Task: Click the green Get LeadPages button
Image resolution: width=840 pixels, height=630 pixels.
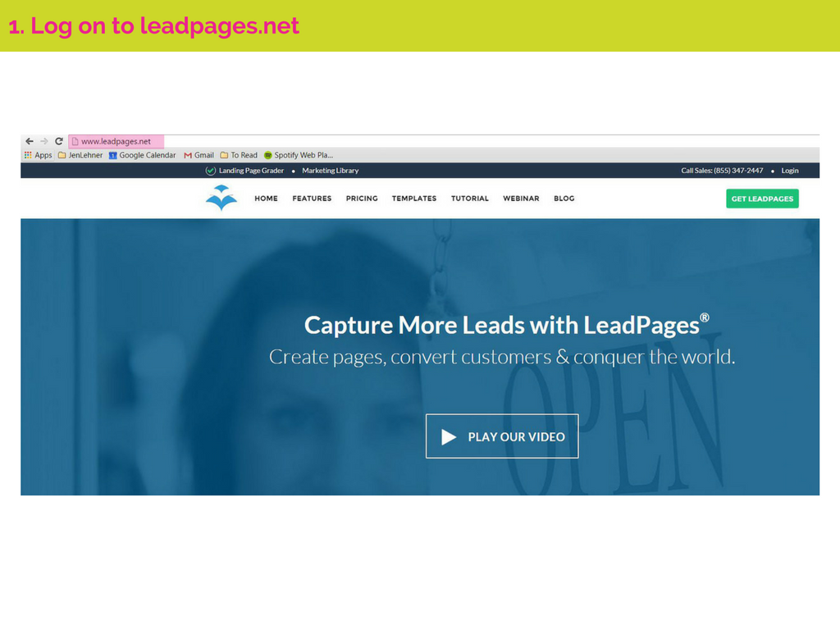Action: point(762,199)
